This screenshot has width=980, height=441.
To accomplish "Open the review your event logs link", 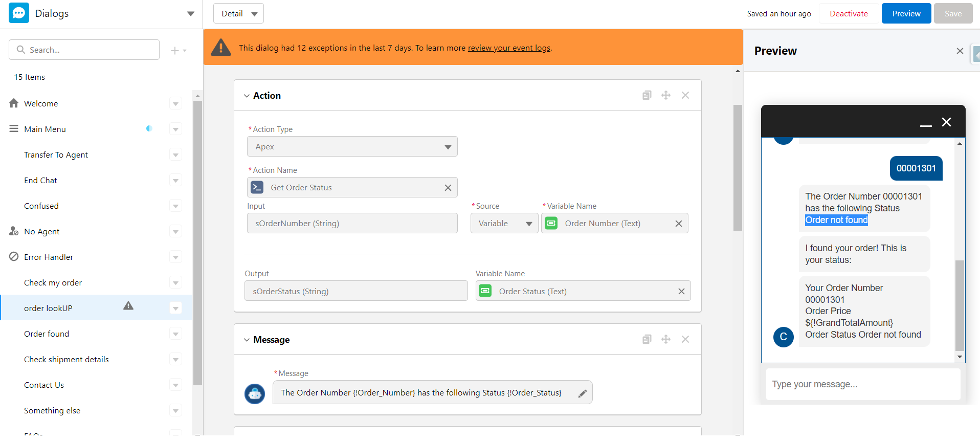I will (x=509, y=48).
